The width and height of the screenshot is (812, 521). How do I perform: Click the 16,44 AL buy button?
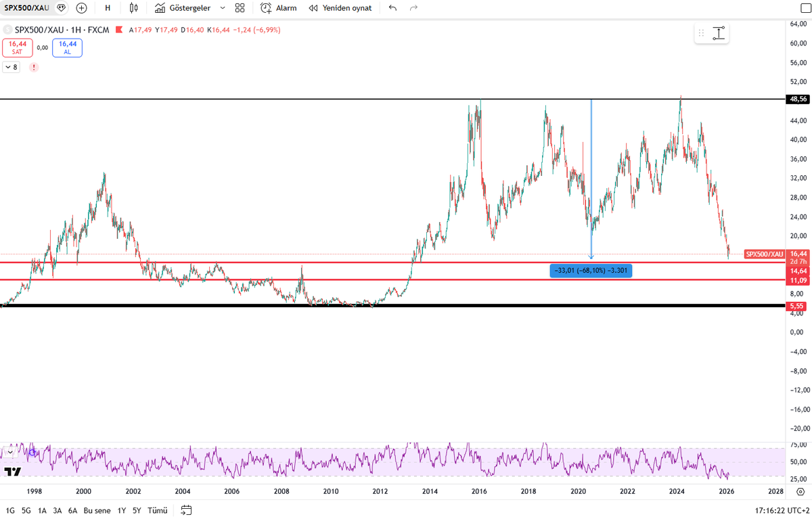(67, 47)
